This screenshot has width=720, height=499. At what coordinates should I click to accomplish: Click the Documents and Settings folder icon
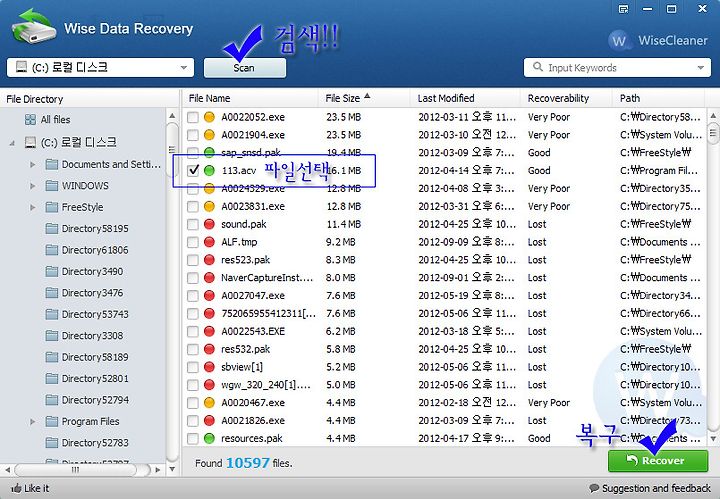tap(52, 164)
